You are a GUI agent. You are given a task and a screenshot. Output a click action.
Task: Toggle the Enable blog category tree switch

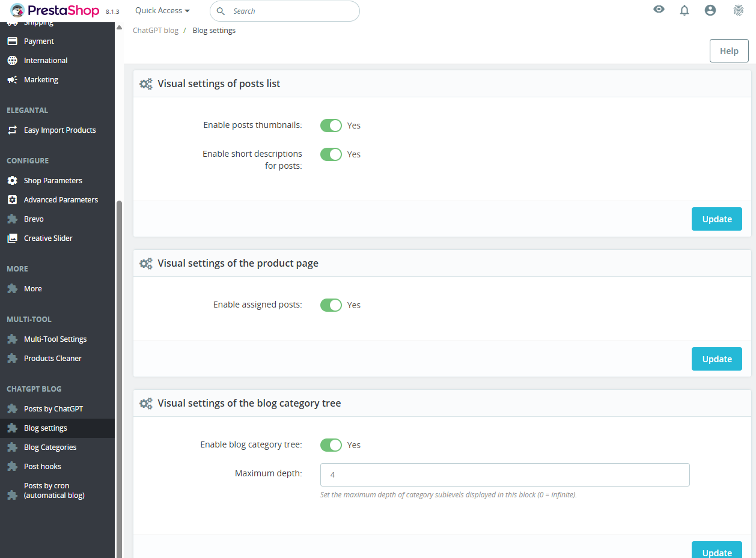[x=331, y=445]
